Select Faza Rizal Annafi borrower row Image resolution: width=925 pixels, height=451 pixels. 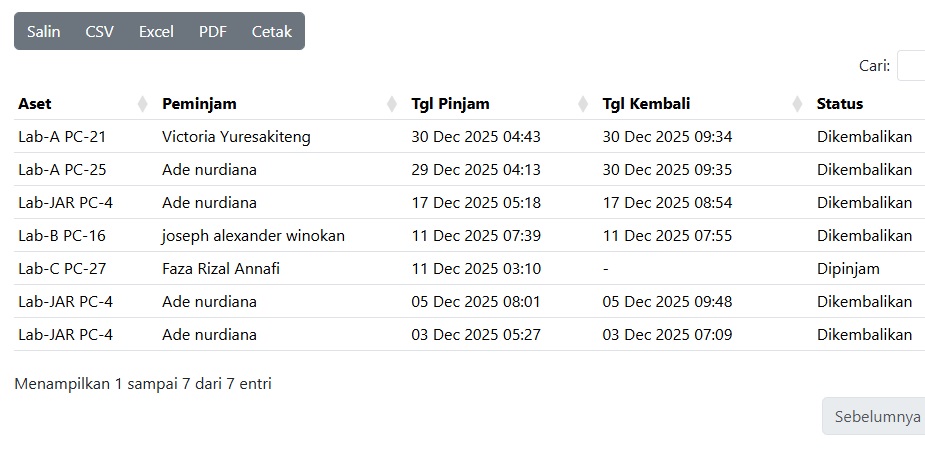point(221,269)
